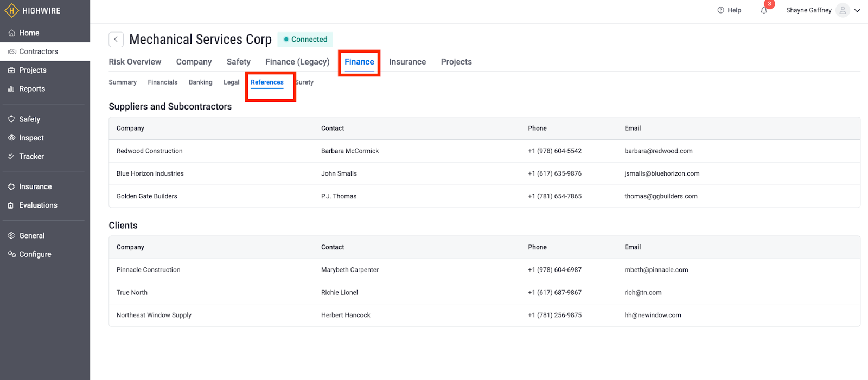This screenshot has height=380, width=868.
Task: Click the user avatar icon
Action: pyautogui.click(x=843, y=10)
